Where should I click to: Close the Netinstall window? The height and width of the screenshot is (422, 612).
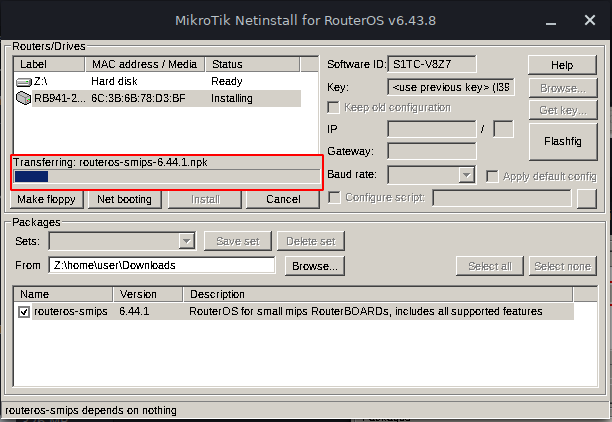tap(590, 20)
